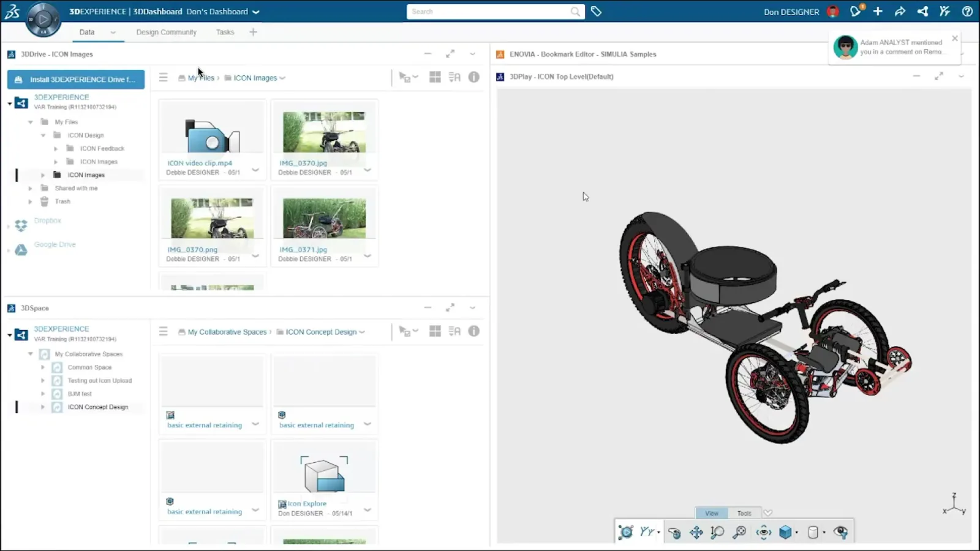Open menu chevron for IMG_0371.jpg
The width and height of the screenshot is (980, 551).
367,256
